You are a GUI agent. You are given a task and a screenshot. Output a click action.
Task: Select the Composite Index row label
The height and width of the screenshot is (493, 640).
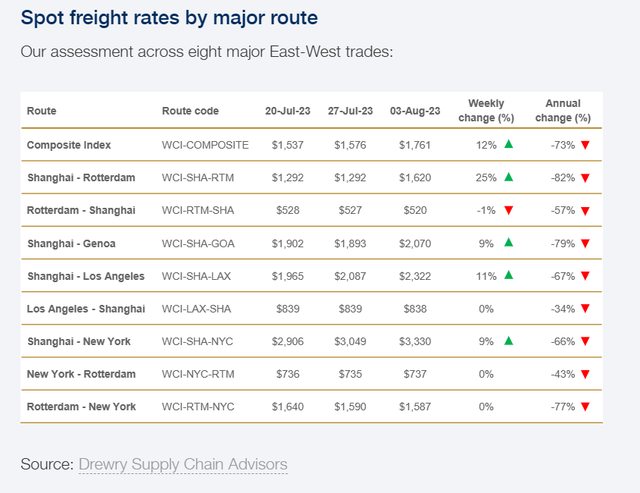click(68, 145)
